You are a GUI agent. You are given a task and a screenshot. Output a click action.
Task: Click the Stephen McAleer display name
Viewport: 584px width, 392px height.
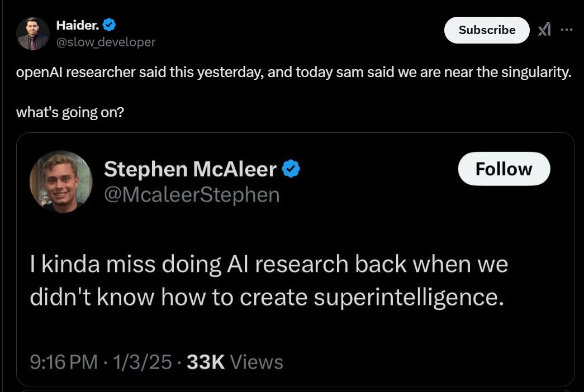[x=190, y=169]
